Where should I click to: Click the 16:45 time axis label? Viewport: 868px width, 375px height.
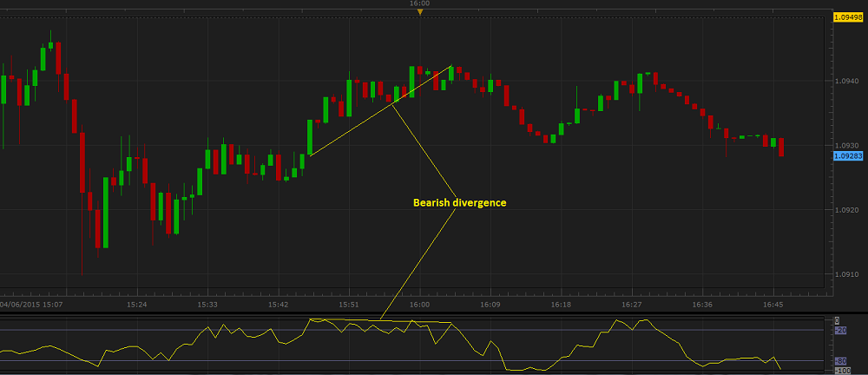pyautogui.click(x=773, y=305)
